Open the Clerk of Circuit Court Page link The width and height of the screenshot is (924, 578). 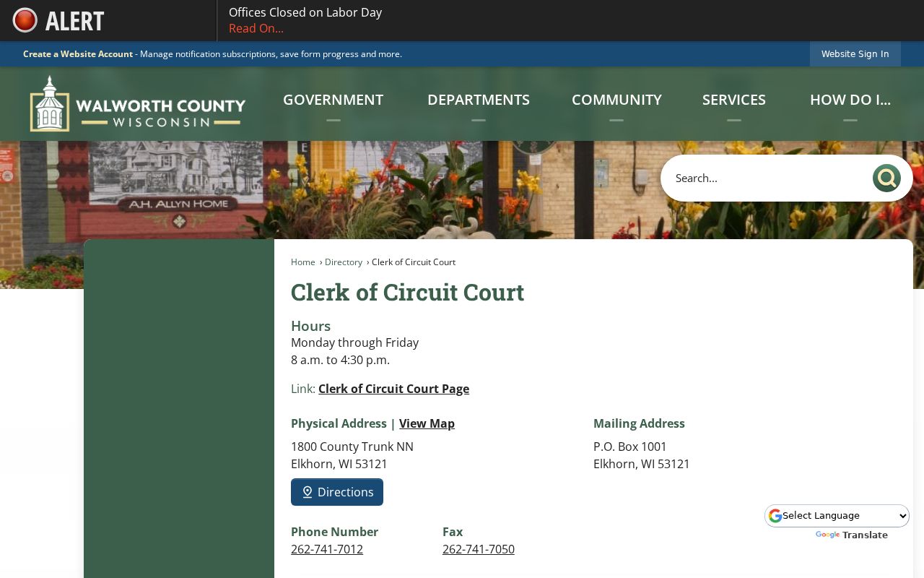(x=393, y=389)
